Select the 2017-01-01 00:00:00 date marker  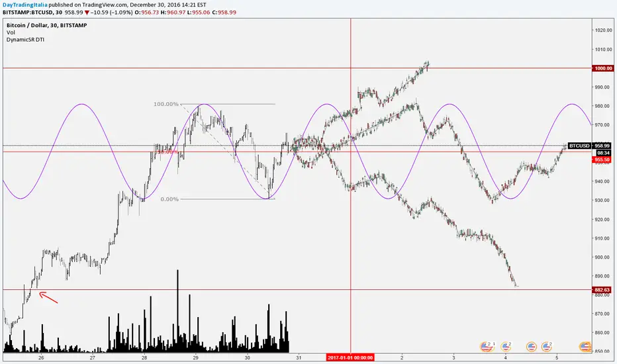(x=350, y=357)
